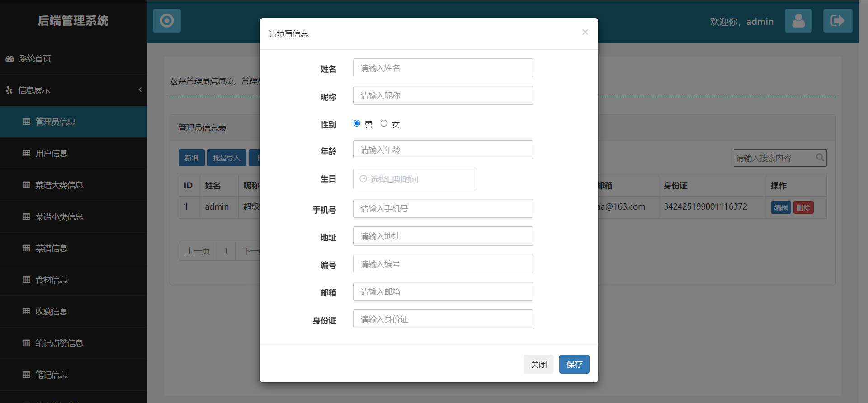The image size is (868, 403).
Task: Open 食材信息 in the sidebar
Action: click(51, 280)
